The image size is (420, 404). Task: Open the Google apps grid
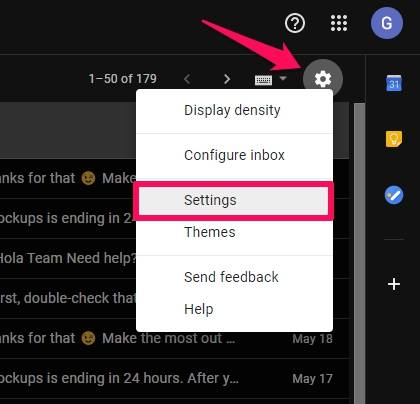click(x=339, y=23)
